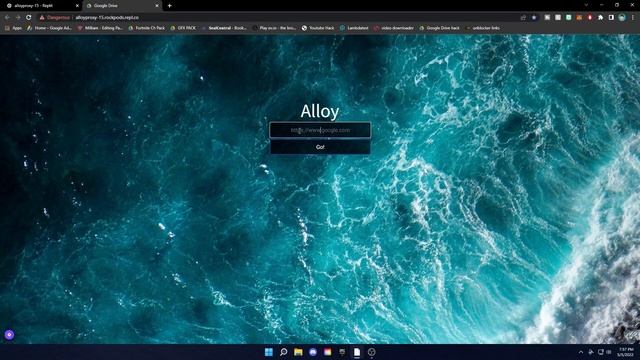Open File Explorer from the taskbar
This screenshot has height=360, width=640.
pos(298,352)
